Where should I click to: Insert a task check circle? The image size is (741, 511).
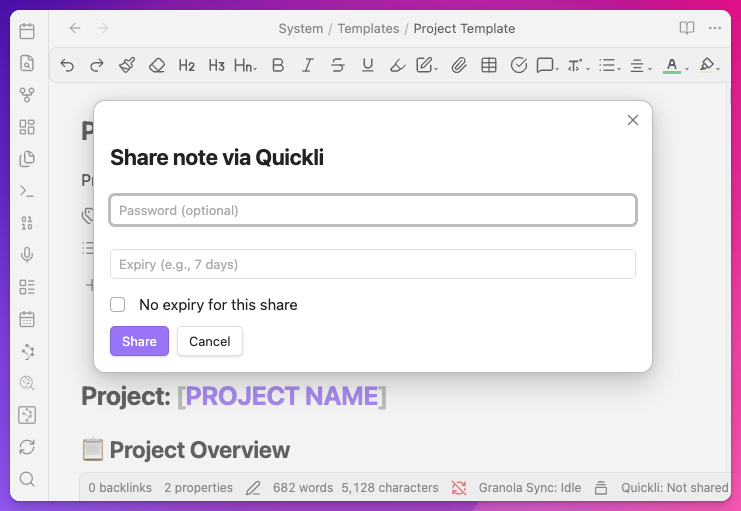519,65
